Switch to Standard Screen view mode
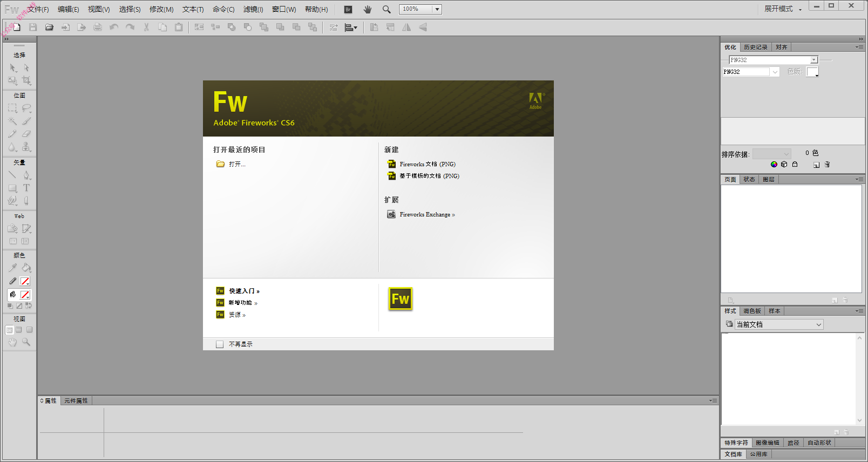Image resolution: width=868 pixels, height=462 pixels. tap(9, 330)
